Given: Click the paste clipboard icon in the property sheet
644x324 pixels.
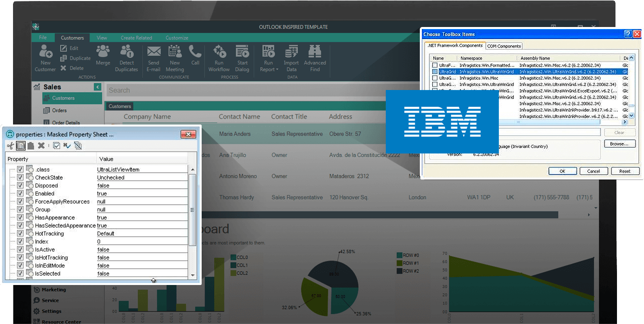Looking at the screenshot, I should pos(31,145).
